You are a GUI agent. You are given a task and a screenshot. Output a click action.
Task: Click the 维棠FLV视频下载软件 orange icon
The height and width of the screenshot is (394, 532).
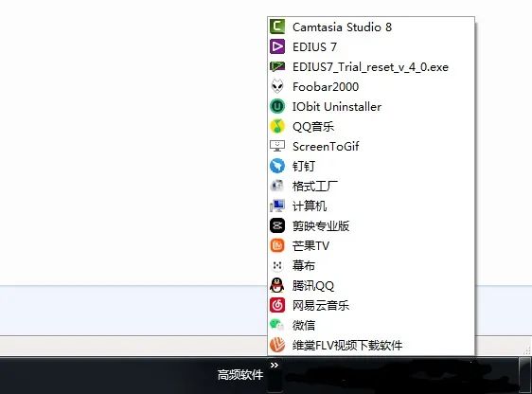coord(277,345)
